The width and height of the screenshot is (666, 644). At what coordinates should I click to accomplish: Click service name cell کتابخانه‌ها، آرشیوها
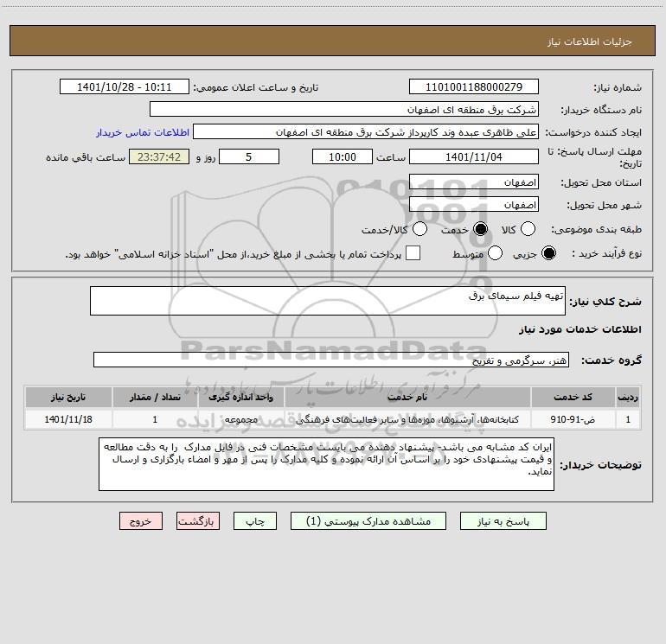(x=407, y=419)
